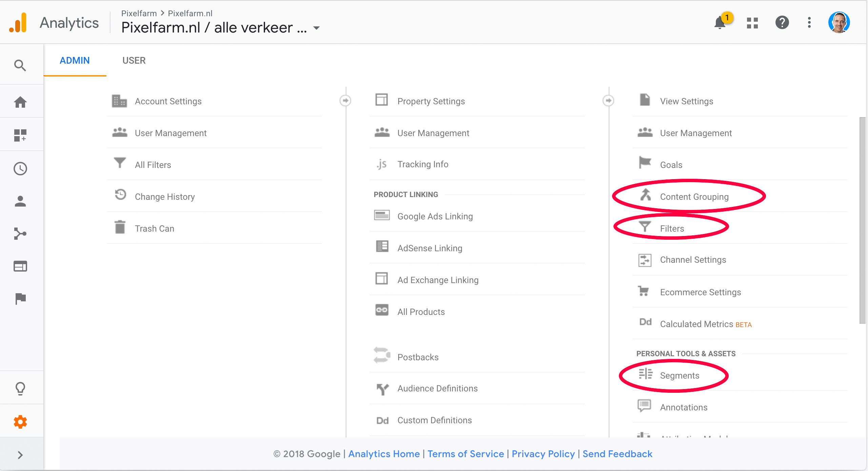Click the All Products link icon

click(x=382, y=310)
